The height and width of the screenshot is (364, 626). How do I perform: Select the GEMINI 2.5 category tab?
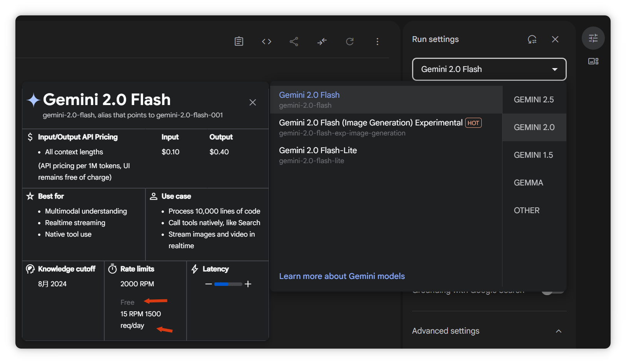pyautogui.click(x=534, y=100)
